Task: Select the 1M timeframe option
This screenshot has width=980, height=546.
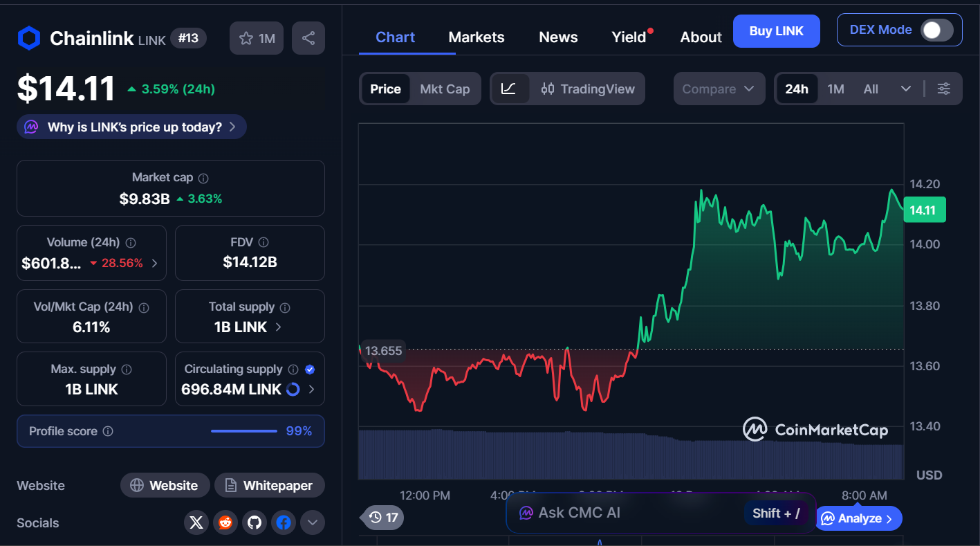Action: (x=835, y=89)
